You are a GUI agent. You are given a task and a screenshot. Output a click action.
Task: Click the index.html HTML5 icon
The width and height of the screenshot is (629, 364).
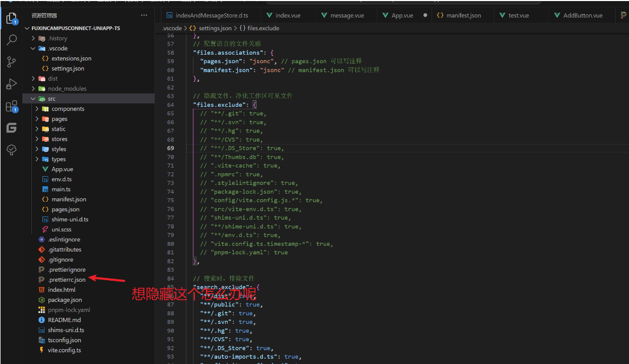click(x=41, y=290)
